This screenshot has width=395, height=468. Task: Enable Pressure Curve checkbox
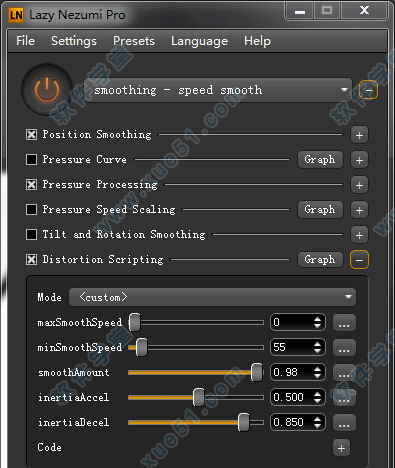[31, 159]
